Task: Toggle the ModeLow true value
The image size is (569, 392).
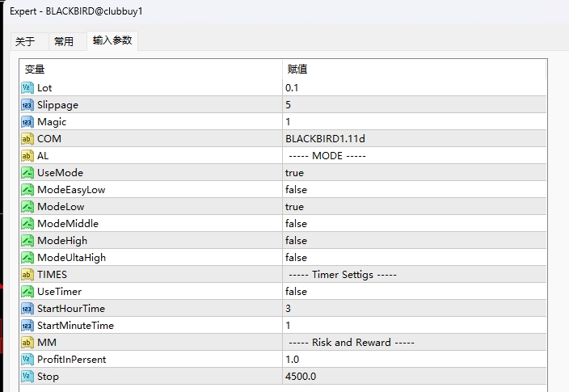Action: pyautogui.click(x=295, y=207)
